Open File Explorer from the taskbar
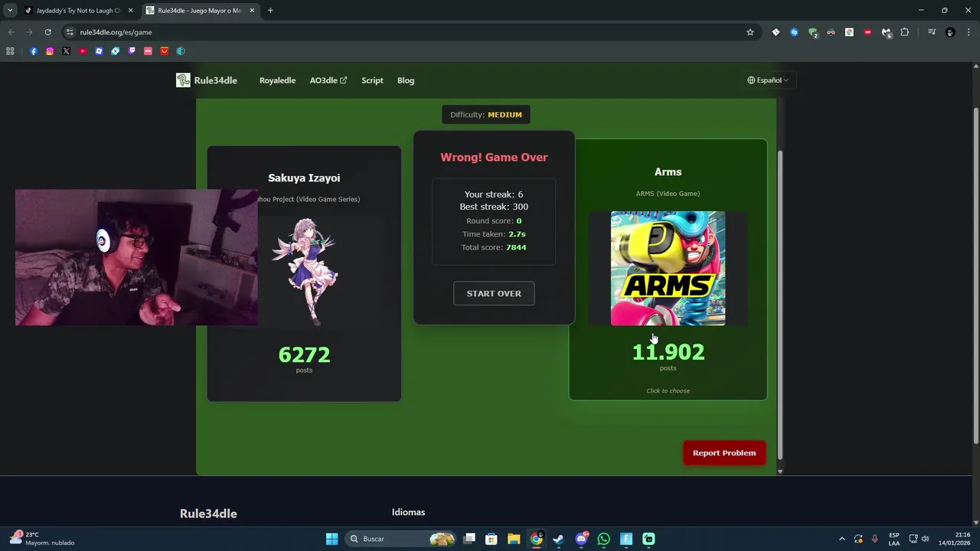This screenshot has height=551, width=980. point(514,539)
